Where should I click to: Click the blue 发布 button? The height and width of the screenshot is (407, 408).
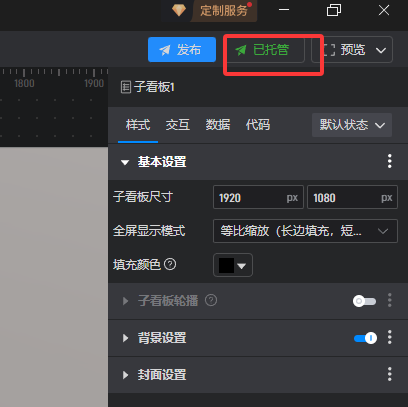coord(182,50)
